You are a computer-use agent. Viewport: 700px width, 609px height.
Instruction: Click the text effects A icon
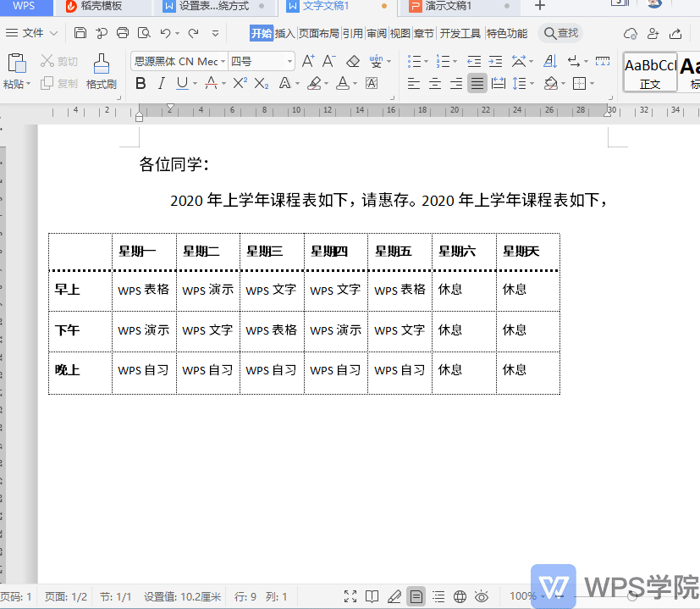[284, 83]
